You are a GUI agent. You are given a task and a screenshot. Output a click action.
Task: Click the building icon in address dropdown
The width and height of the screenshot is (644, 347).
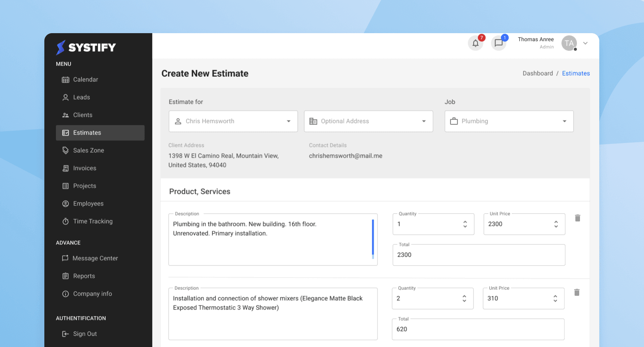[x=314, y=121]
